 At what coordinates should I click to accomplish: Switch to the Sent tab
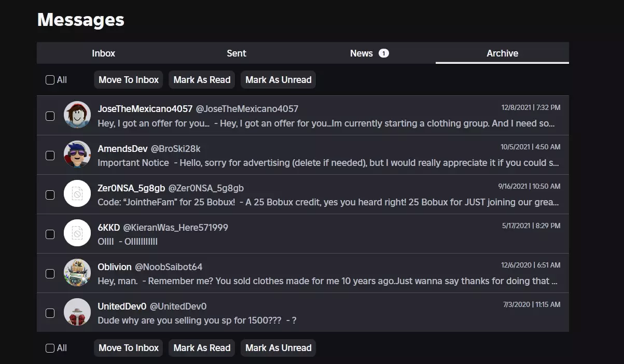(x=237, y=53)
